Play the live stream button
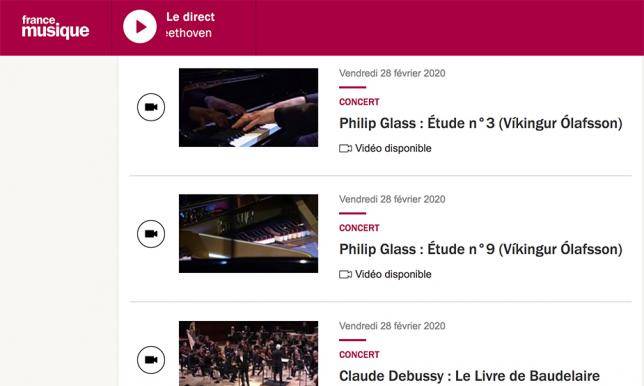Image resolution: width=644 pixels, height=386 pixels. [x=140, y=27]
